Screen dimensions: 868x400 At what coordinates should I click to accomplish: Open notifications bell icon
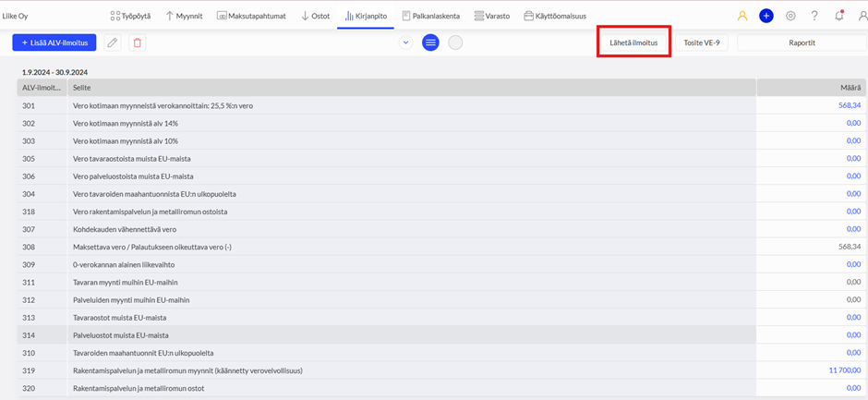point(838,16)
